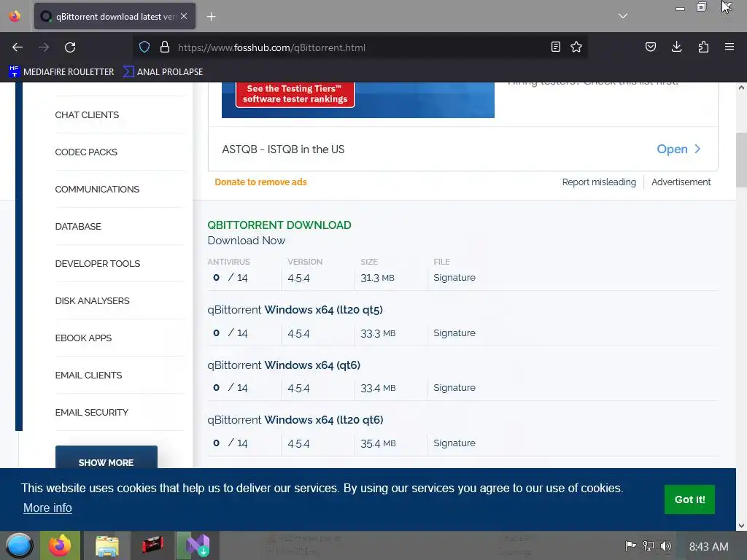Click Donate to remove ads
Screen dimensions: 747x560
click(x=260, y=182)
